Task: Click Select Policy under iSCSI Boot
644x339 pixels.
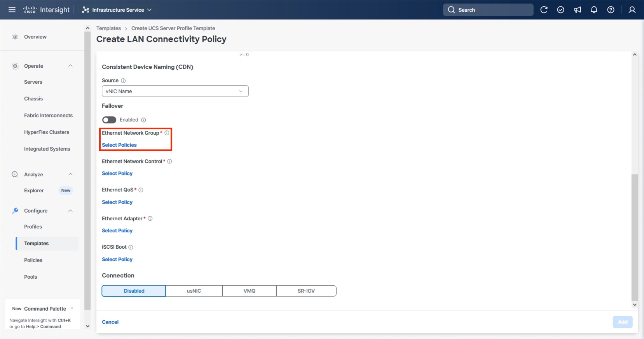Action: [x=117, y=260]
